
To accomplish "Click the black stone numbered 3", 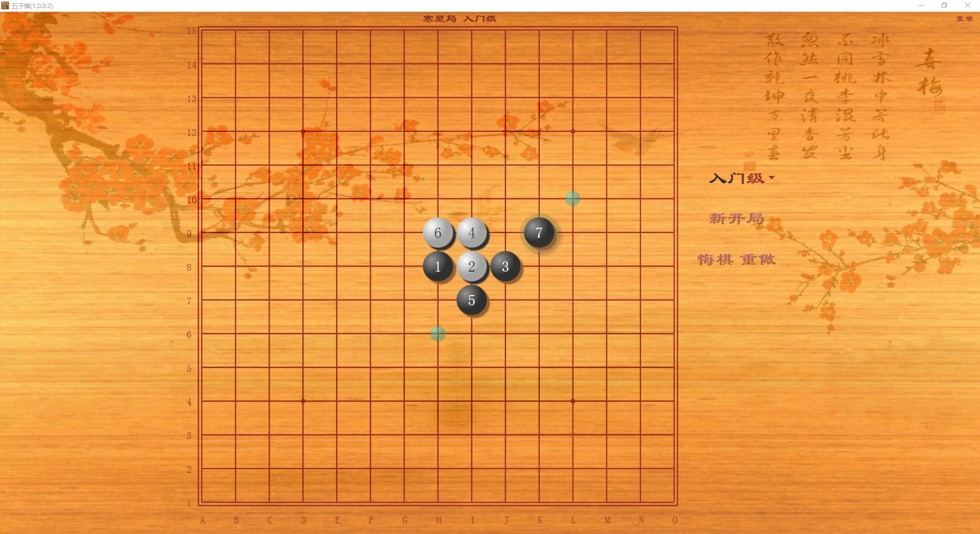I will [505, 266].
